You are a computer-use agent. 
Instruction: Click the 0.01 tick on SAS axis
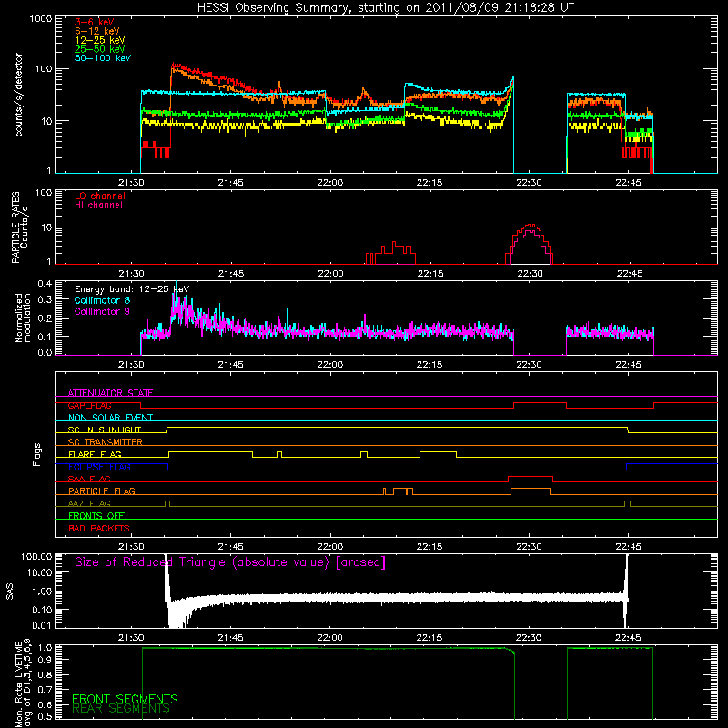[x=42, y=625]
